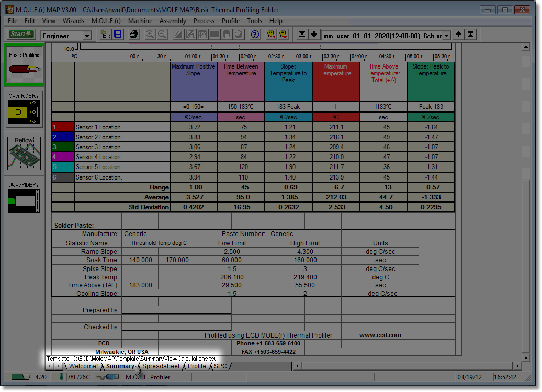
Task: Open the Assembly menu
Action: tap(173, 21)
